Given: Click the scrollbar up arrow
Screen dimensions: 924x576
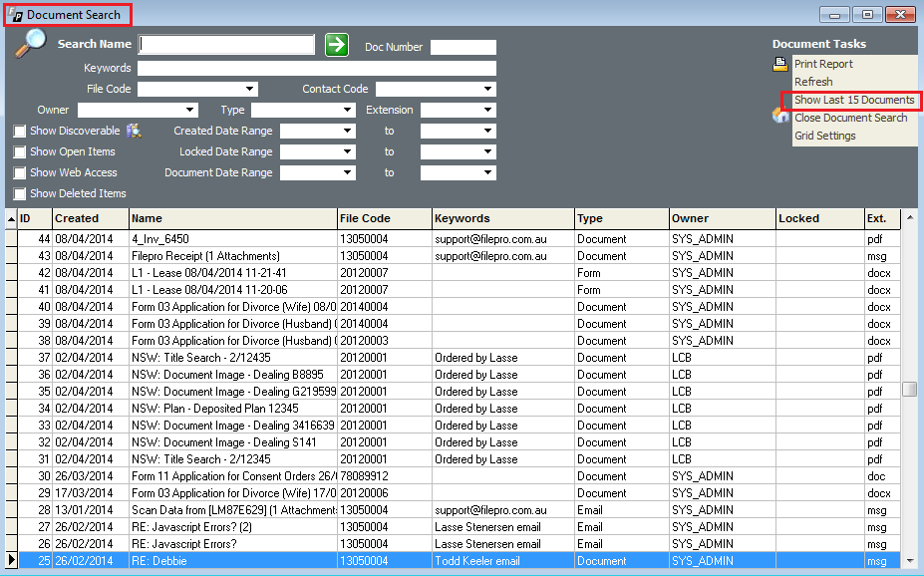Looking at the screenshot, I should (909, 218).
